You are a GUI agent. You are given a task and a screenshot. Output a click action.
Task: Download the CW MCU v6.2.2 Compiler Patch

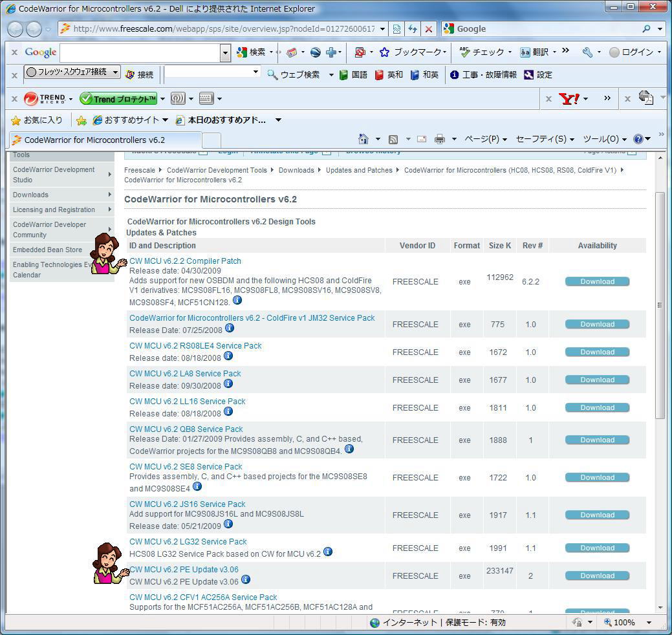[597, 281]
